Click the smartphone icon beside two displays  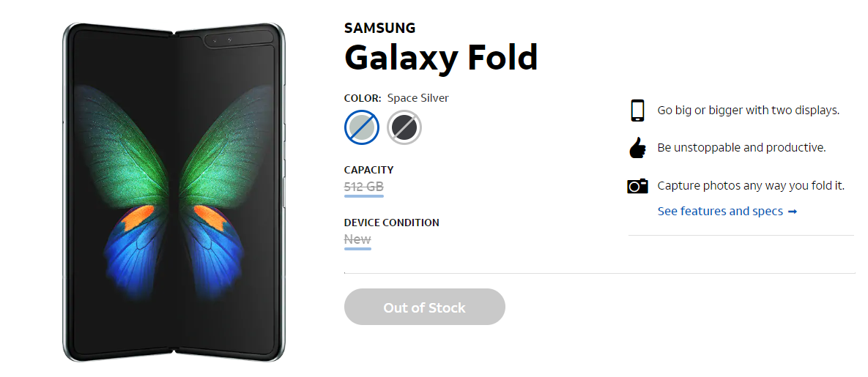click(637, 111)
